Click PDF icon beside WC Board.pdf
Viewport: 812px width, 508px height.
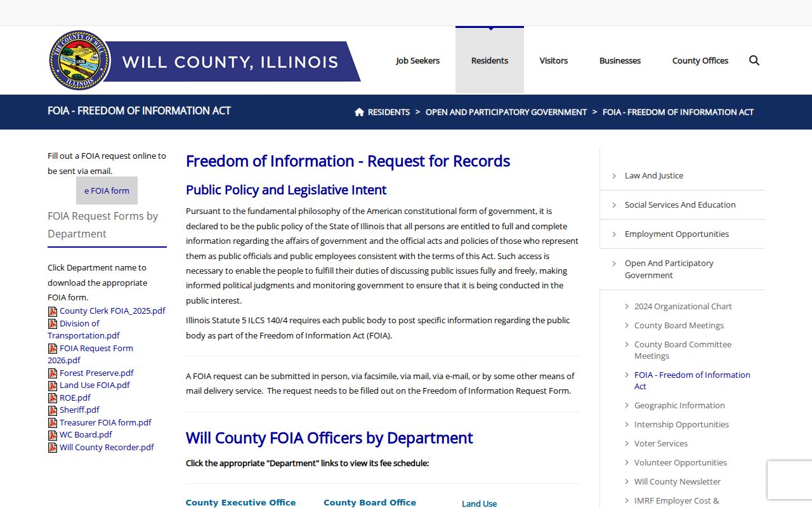(53, 435)
